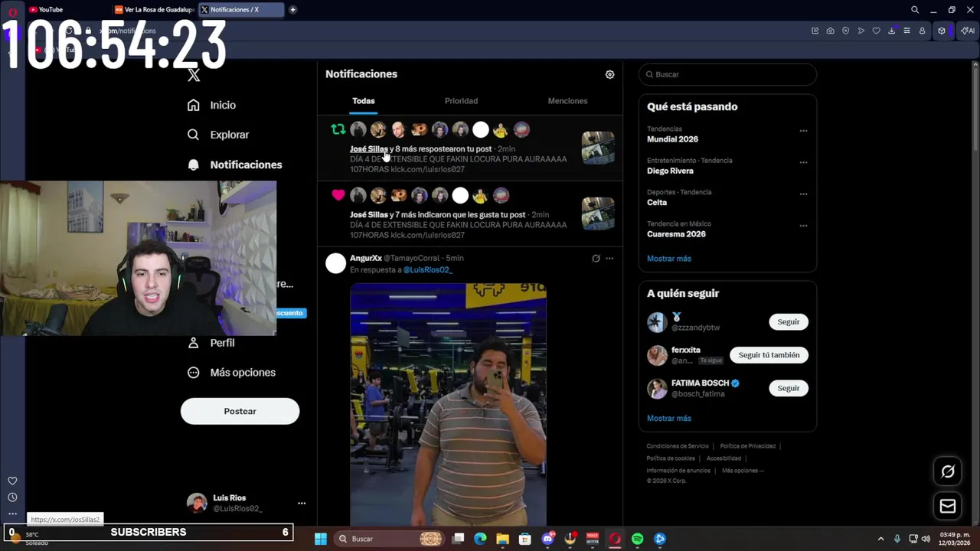Add page to Opera bookmarks heart
Image resolution: width=980 pixels, height=551 pixels.
pyautogui.click(x=877, y=31)
